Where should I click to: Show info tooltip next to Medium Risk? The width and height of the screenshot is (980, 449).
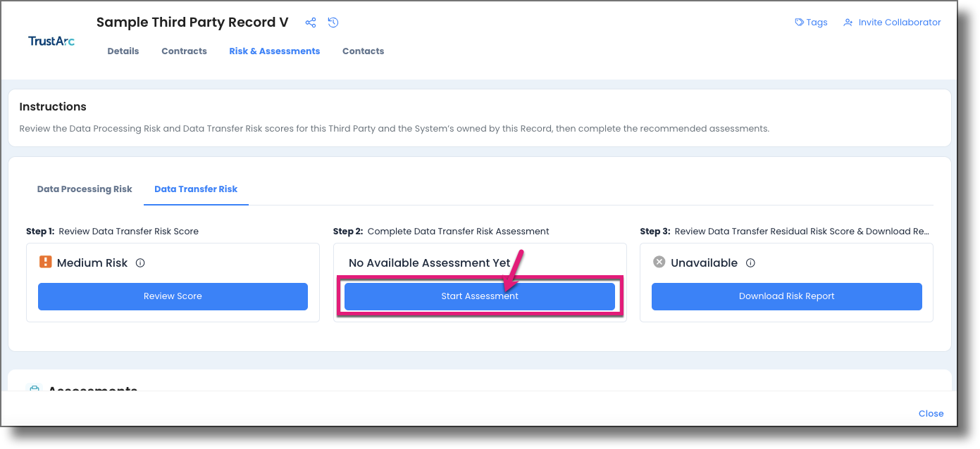[x=140, y=262]
